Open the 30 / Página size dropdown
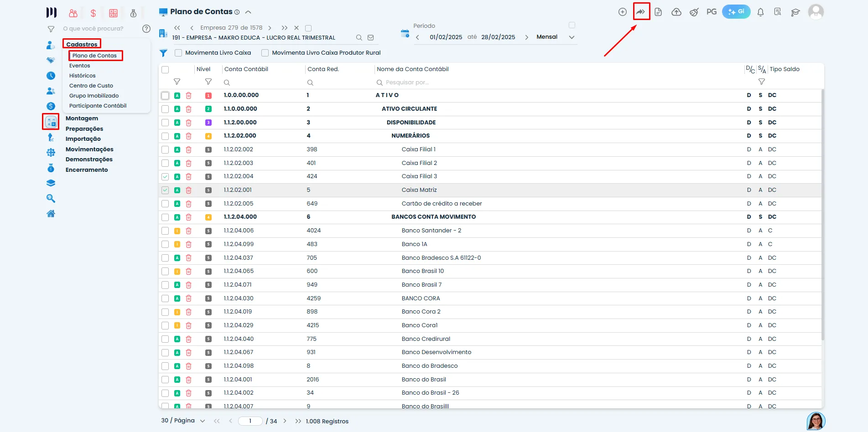This screenshot has height=432, width=868. [x=183, y=421]
